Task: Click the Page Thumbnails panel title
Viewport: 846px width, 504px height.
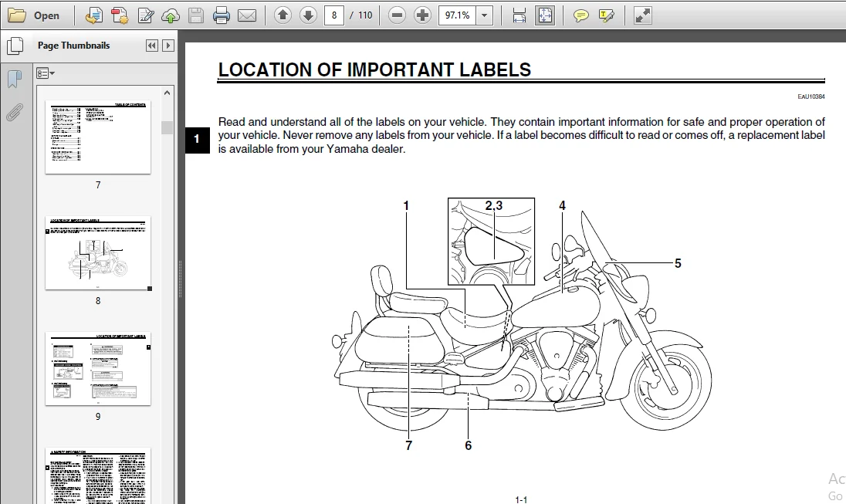Action: 73,46
